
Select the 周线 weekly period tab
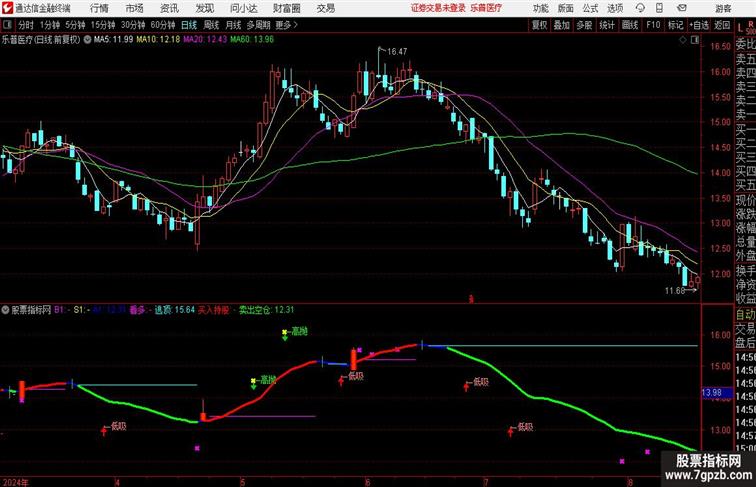(211, 25)
